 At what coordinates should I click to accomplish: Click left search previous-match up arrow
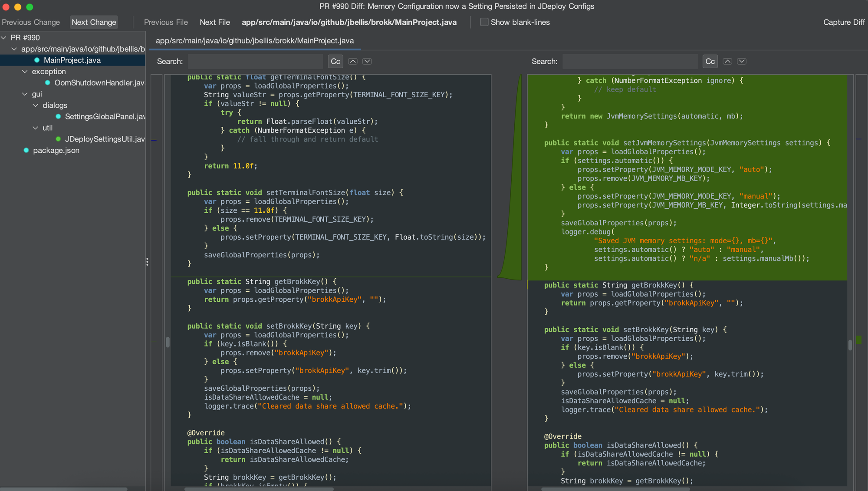point(353,61)
